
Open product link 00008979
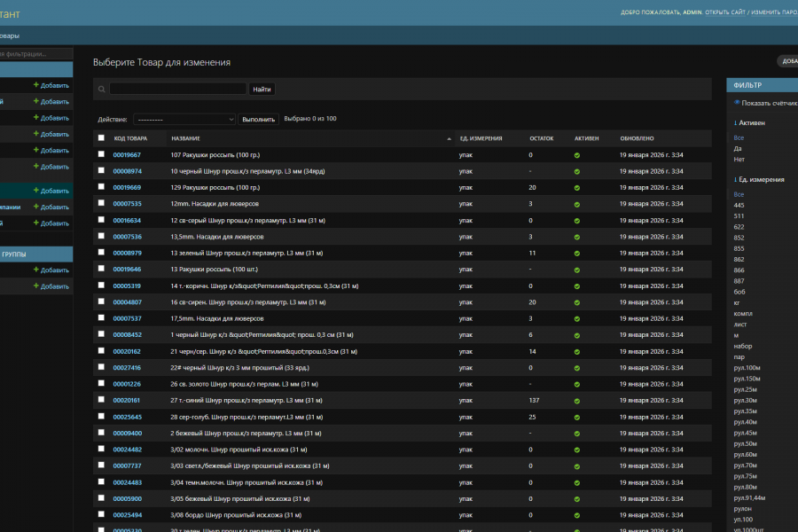[x=127, y=253]
